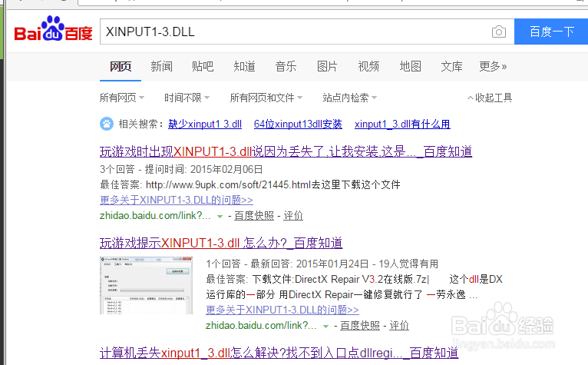588x365 pixels.
Task: Open related search 64位xinput13dll安装
Action: 298,124
